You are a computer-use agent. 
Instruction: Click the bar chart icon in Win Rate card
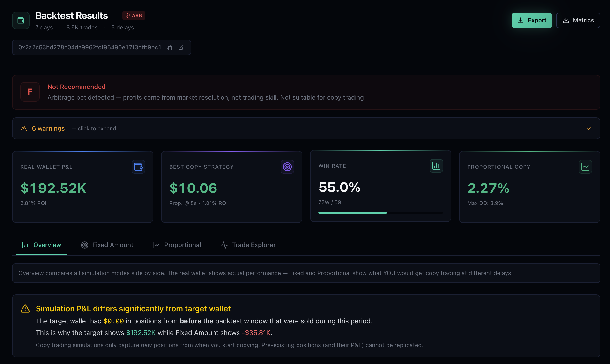[x=436, y=166]
